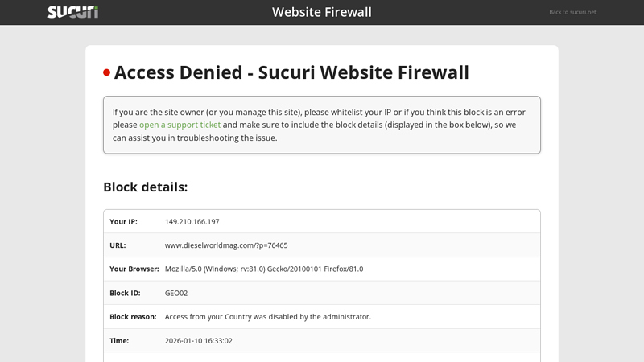Viewport: 644px width, 362px height.
Task: Click the Time row label
Action: point(119,340)
